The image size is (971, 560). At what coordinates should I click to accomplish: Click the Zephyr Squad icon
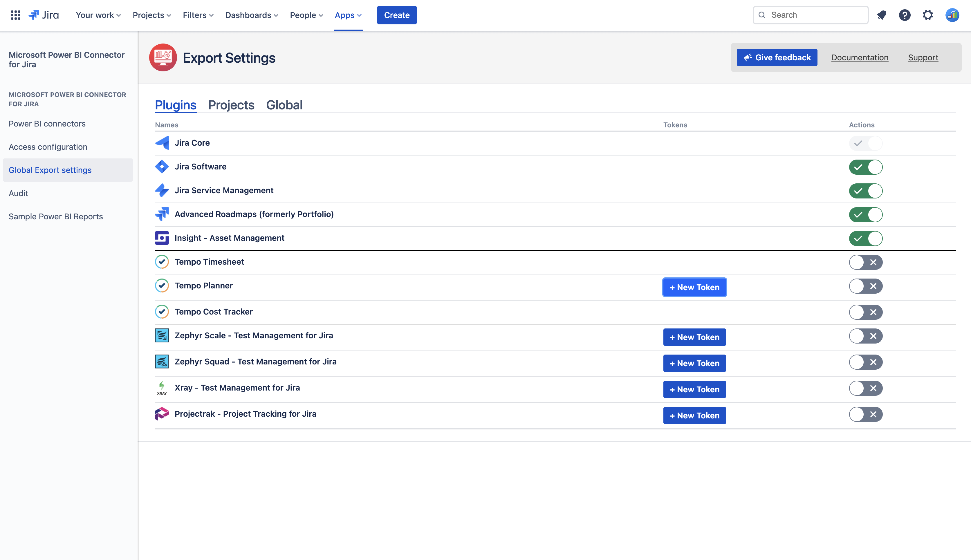coord(162,362)
